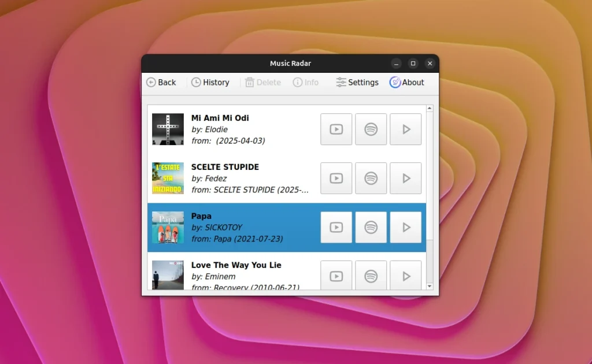Open the About dialog
The width and height of the screenshot is (592, 364).
[x=407, y=82]
